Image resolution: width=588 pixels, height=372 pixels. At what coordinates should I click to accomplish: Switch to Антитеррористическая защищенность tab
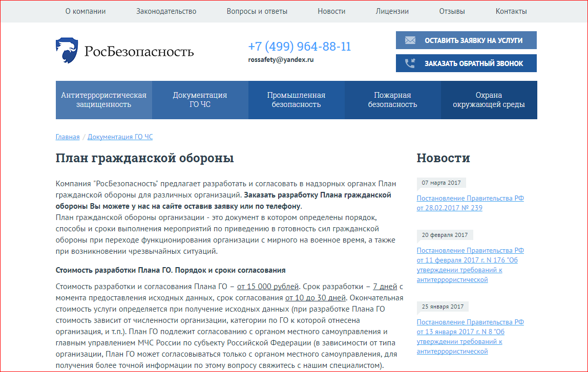103,100
